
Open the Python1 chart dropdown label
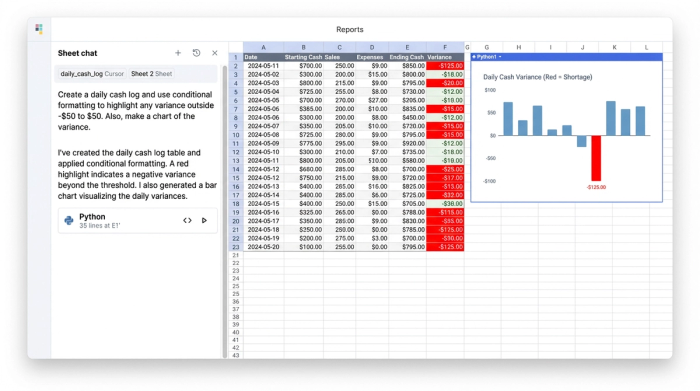(x=487, y=57)
